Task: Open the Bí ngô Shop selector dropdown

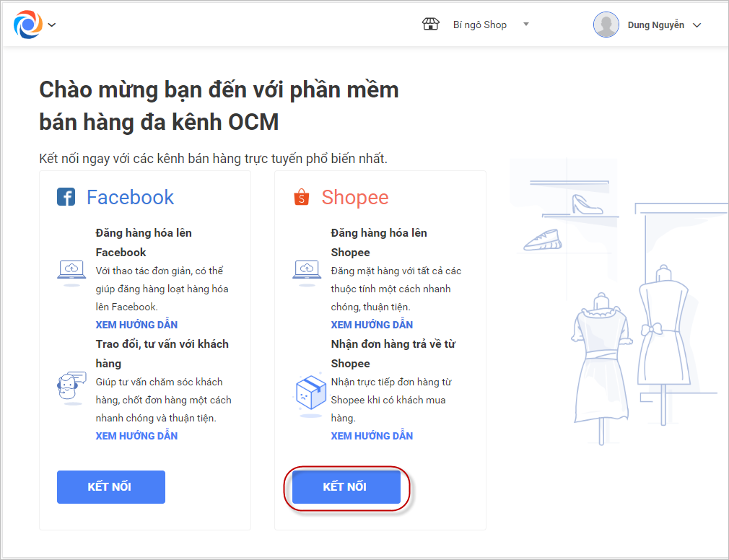Action: pyautogui.click(x=526, y=25)
